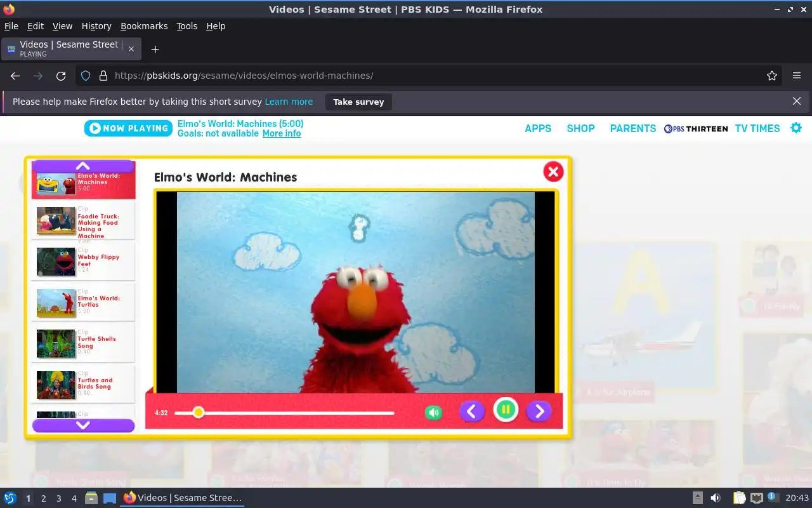Open the PARENTS page
Viewport: 812px width, 508px height.
click(633, 128)
